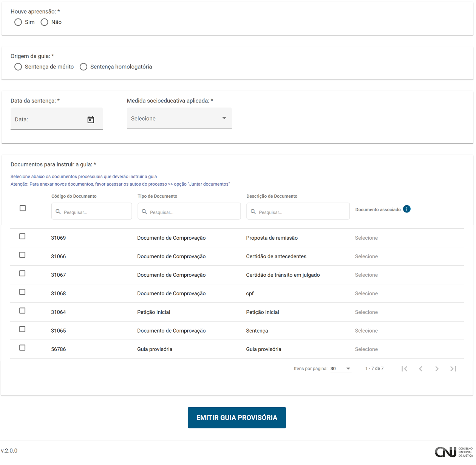Screen dimensions: 476x465
Task: Choose Sentença homologatória as guide origin
Action: tap(83, 67)
